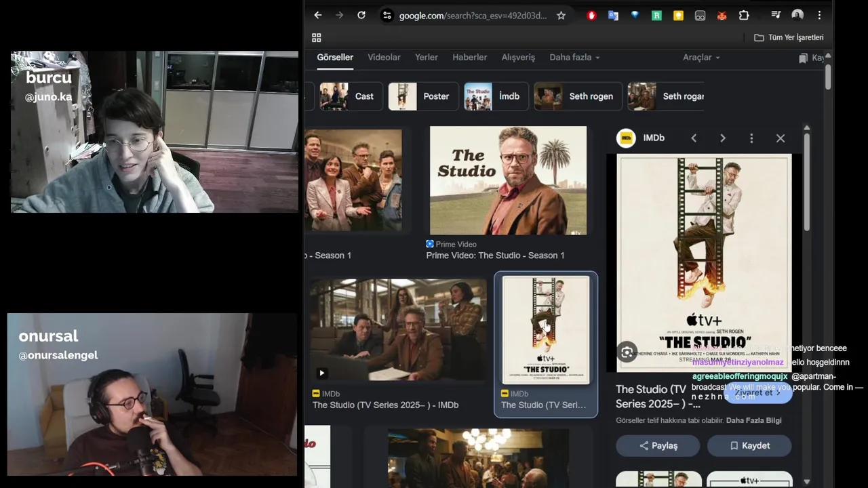Open the cast group photo thumbnail
Image resolution: width=868 pixels, height=488 pixels.
[353, 180]
